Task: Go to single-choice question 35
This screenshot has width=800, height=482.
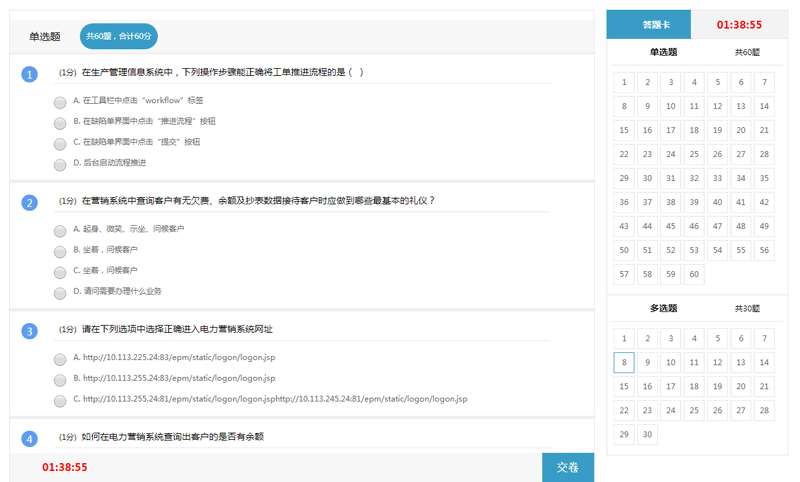Action: pos(764,178)
